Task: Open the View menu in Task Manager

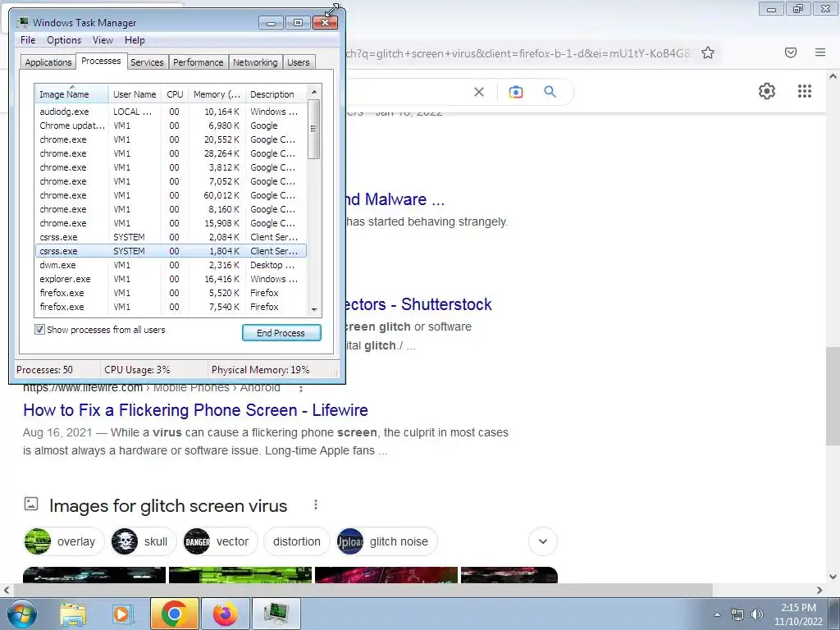Action: [103, 40]
